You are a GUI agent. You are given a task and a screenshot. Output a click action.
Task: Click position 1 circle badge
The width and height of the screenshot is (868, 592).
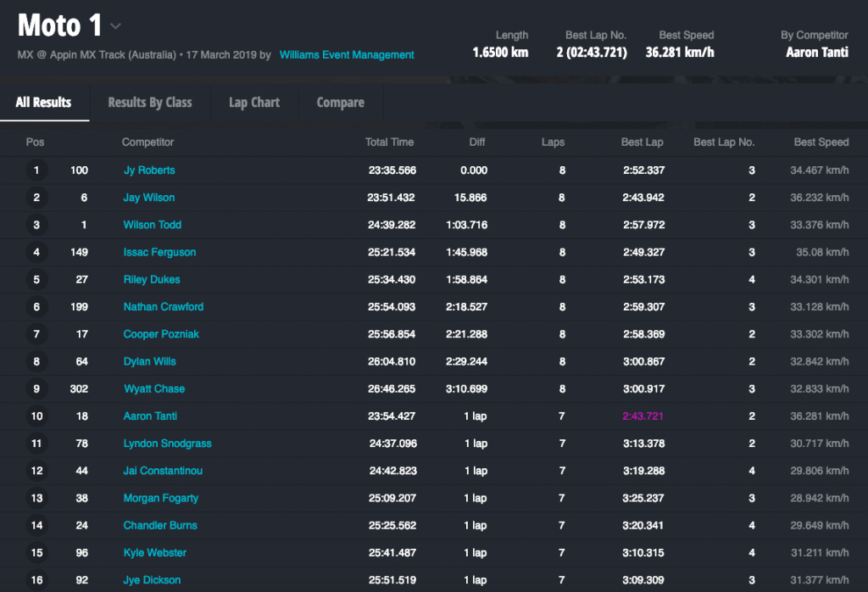36,170
